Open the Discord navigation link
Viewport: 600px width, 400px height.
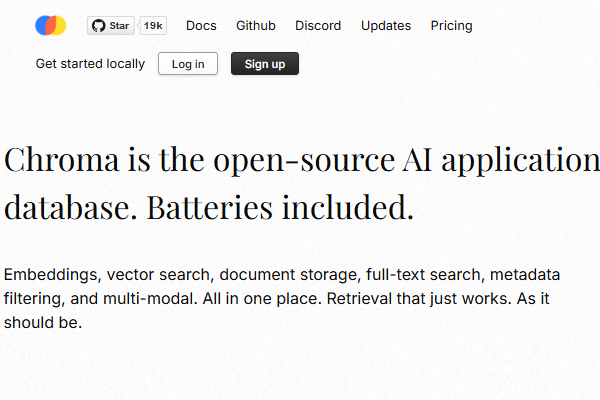[318, 26]
